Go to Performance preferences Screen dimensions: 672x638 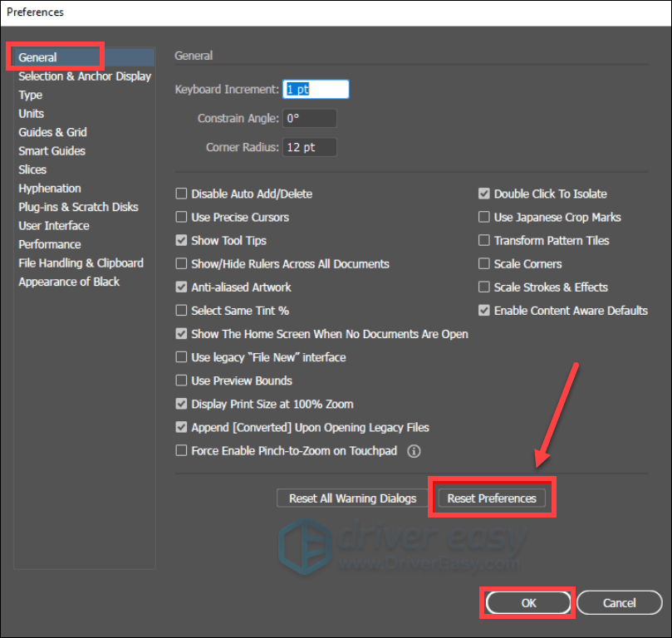point(50,244)
